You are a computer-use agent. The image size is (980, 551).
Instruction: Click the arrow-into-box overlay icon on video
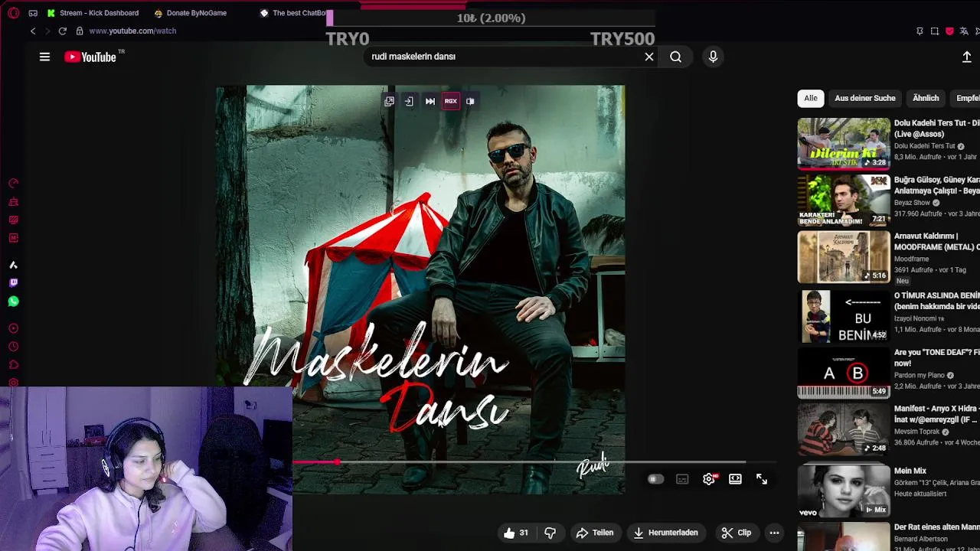pyautogui.click(x=409, y=101)
